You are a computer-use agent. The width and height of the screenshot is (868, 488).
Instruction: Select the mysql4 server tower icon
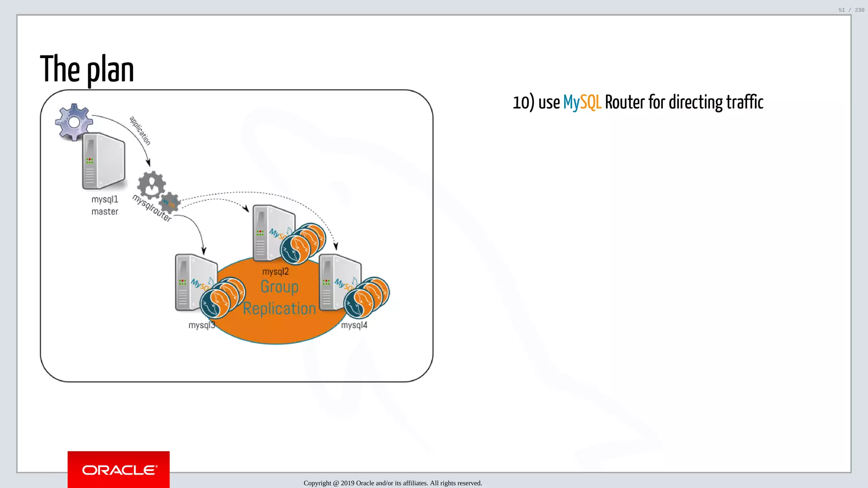339,282
